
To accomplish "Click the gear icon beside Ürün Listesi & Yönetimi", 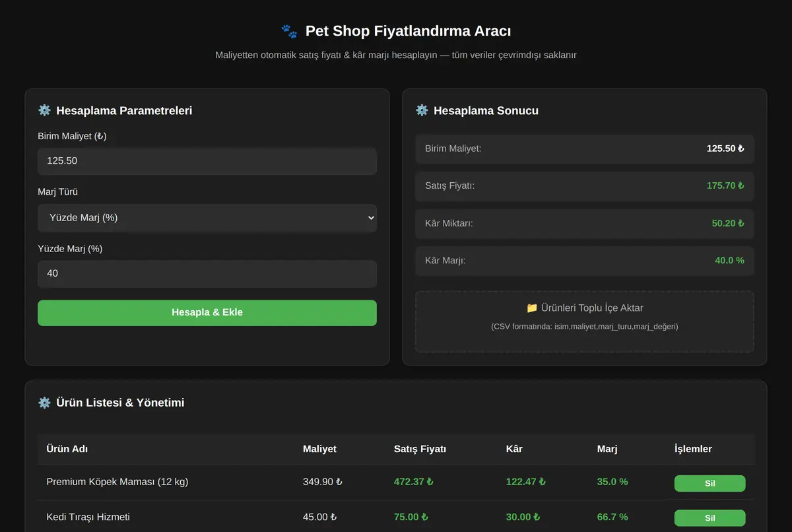I will point(44,403).
